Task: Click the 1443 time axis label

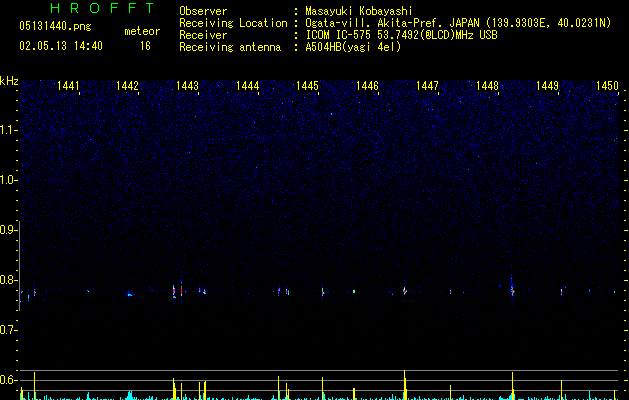Action: [x=187, y=86]
